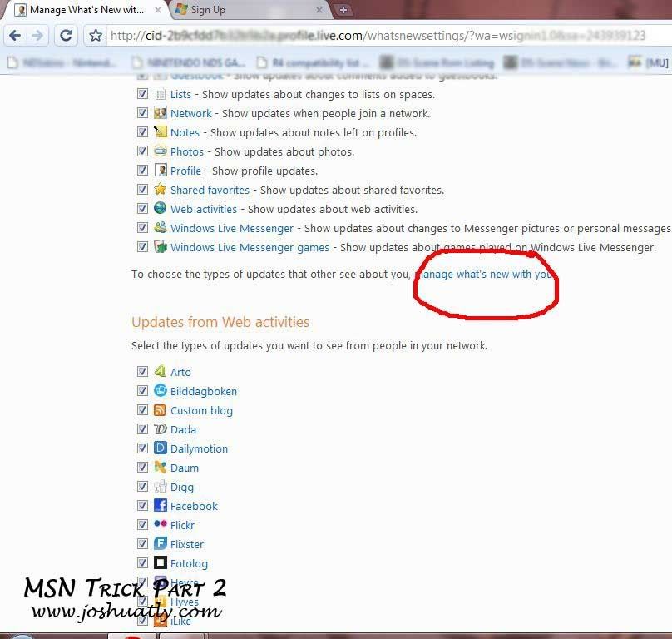Click the Windows Live Messenger buddy icon
The height and width of the screenshot is (639, 672).
[160, 228]
